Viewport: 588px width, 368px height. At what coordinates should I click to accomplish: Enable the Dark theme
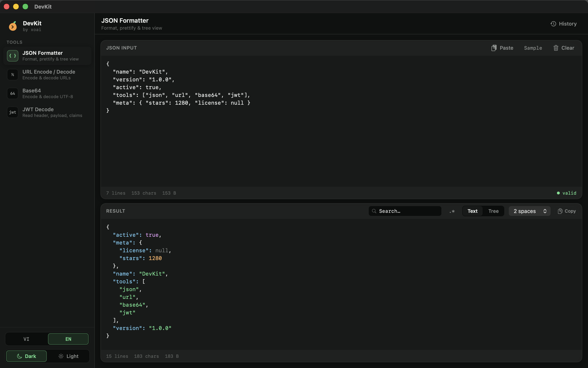26,356
